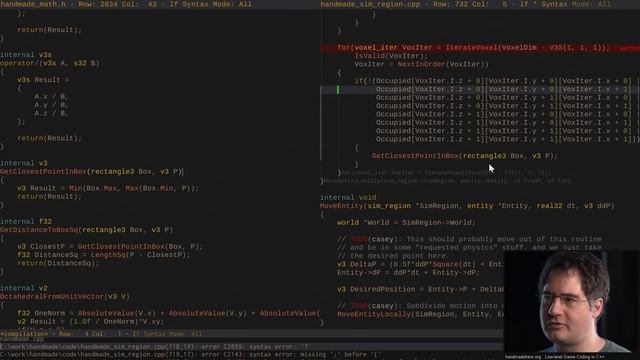640x360 pixels.
Task: Click the 'v3 DesiredPosition = Entity->P' line
Action: pos(420,289)
